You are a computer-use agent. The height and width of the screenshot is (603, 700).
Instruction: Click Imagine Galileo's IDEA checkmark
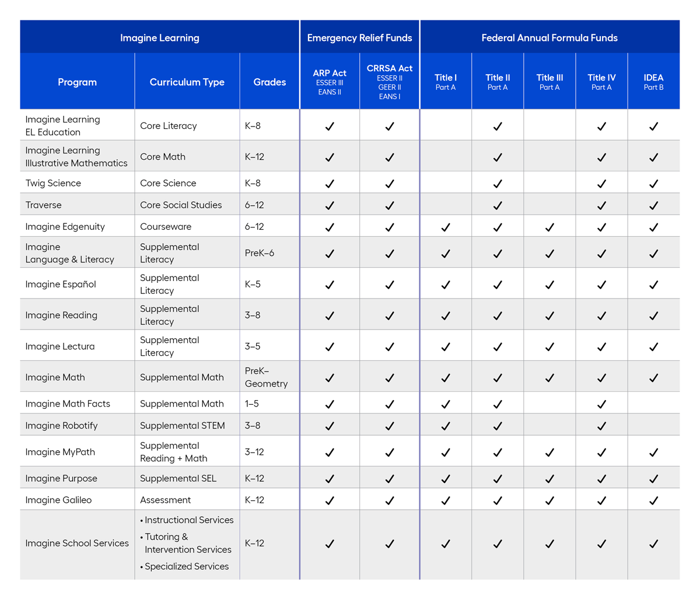[x=653, y=500]
